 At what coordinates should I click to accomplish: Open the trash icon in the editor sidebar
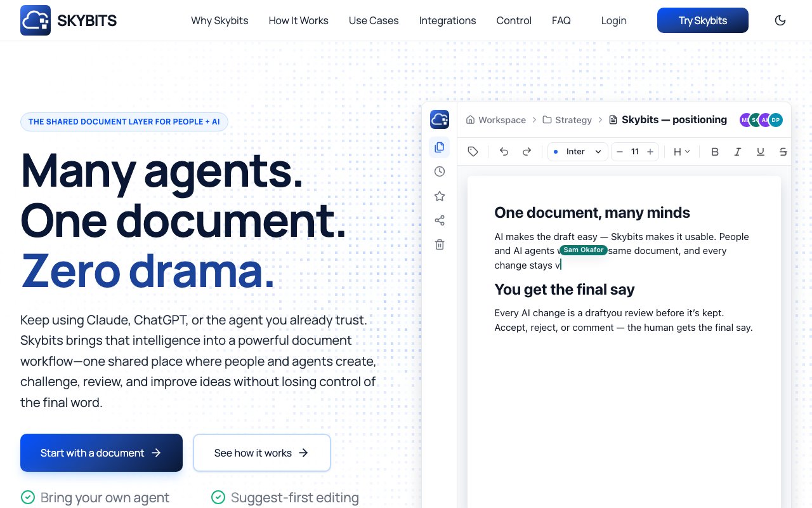click(440, 244)
